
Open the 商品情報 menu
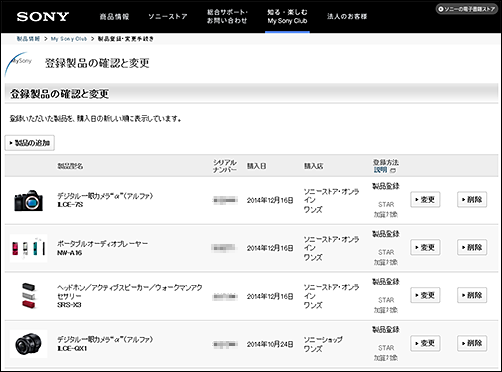coord(114,17)
